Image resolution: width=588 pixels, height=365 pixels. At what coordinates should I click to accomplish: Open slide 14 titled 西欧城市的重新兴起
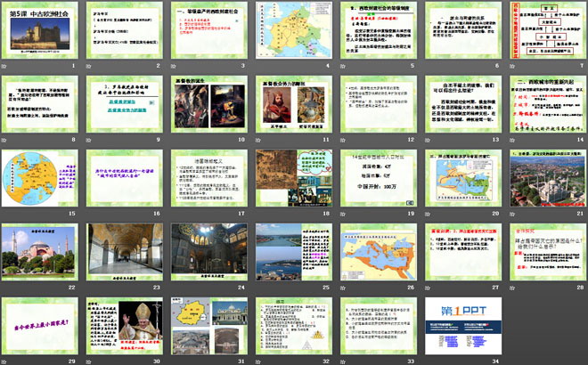pos(543,101)
